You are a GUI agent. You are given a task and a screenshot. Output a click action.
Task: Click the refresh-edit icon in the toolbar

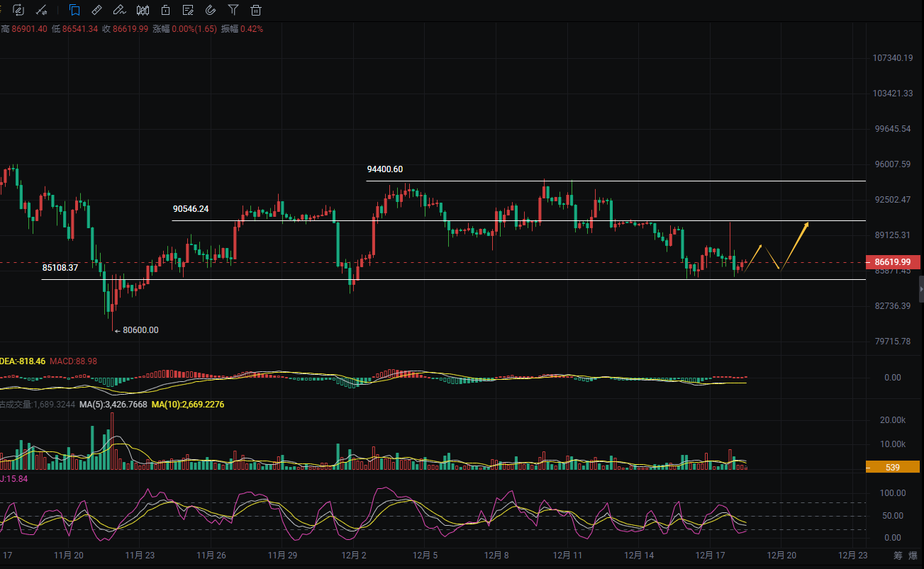[x=18, y=10]
